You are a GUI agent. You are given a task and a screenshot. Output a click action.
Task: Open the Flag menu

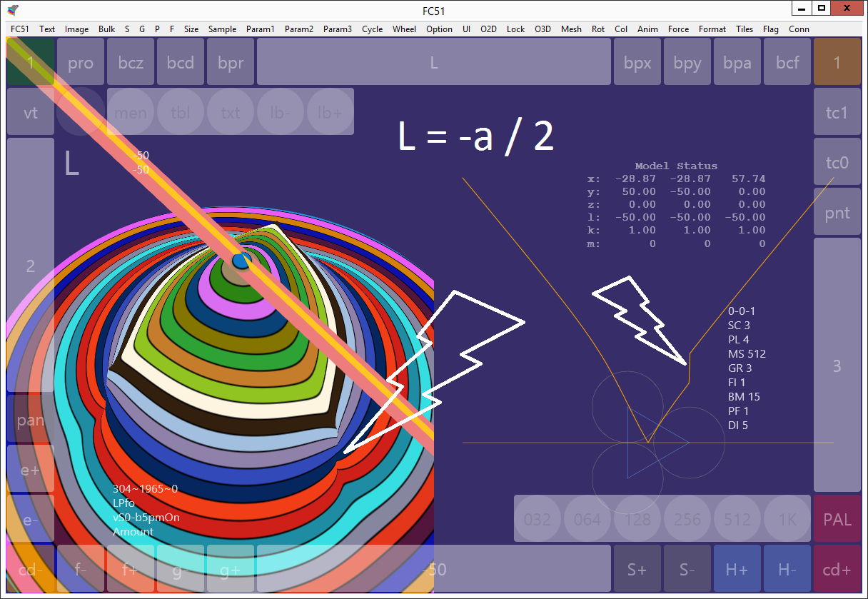click(770, 29)
